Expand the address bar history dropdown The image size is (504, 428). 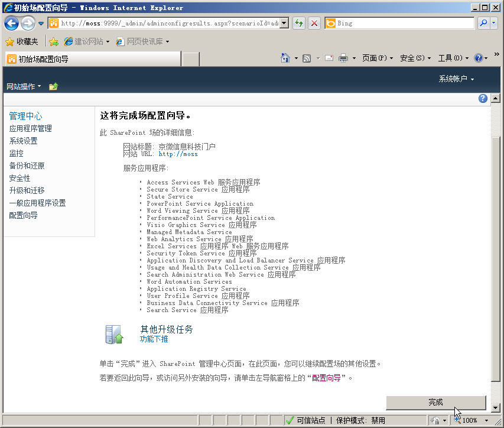[284, 23]
